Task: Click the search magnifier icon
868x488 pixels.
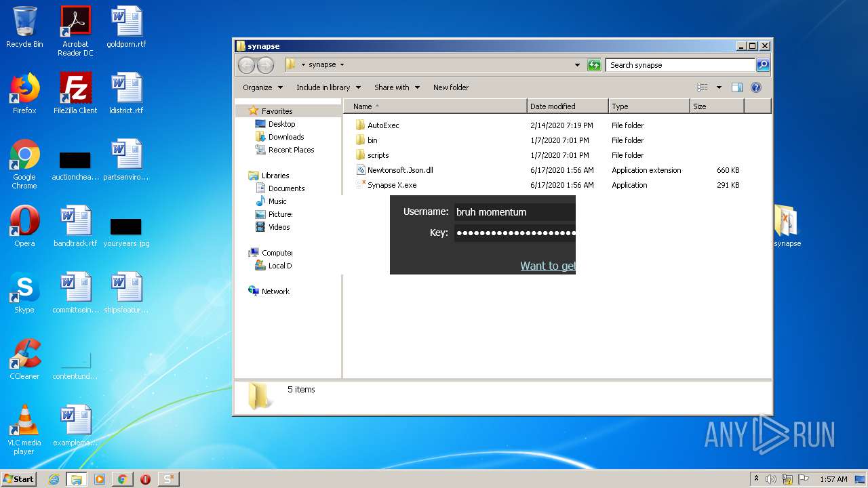Action: 763,65
